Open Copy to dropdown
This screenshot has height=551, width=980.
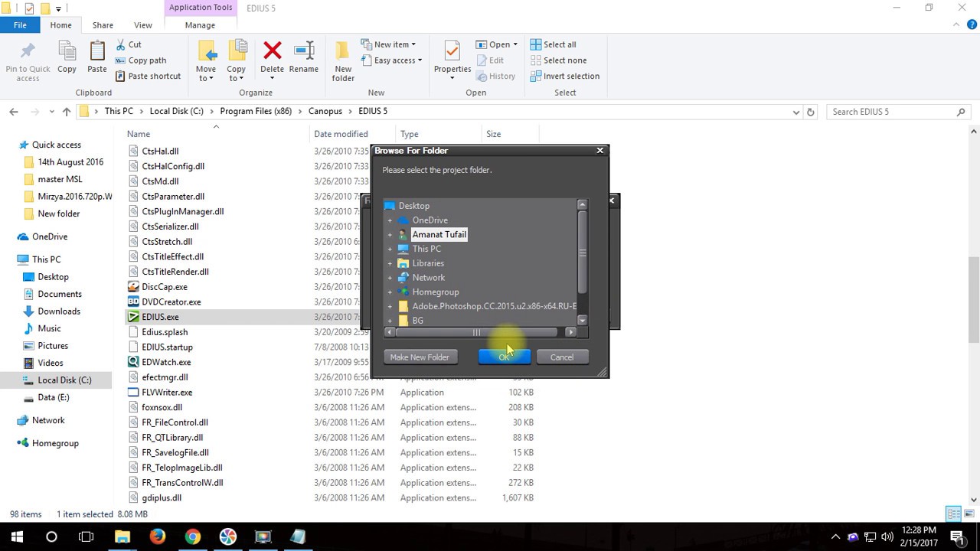pos(237,62)
